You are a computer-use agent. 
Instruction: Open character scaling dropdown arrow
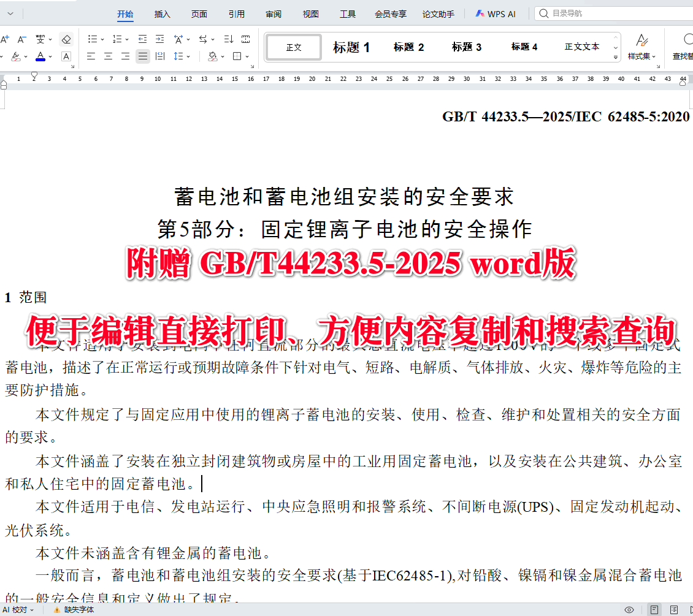tap(188, 40)
